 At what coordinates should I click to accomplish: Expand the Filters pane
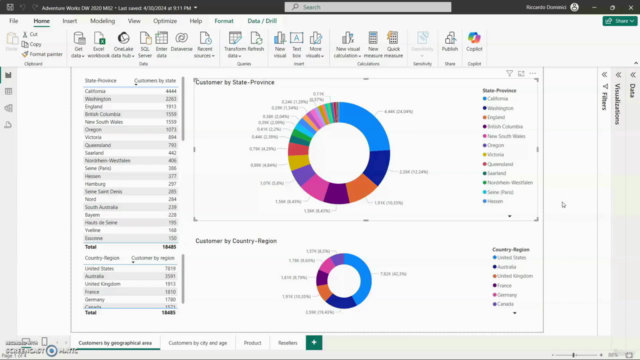pos(604,75)
